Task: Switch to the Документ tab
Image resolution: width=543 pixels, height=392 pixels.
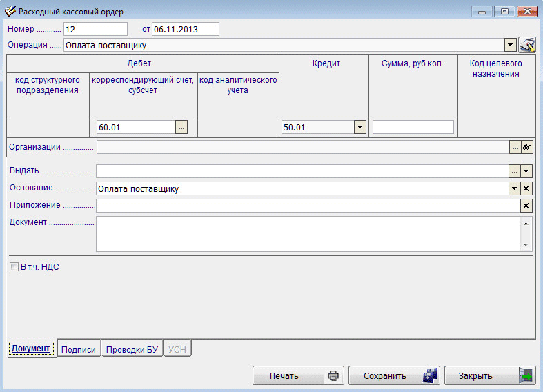Action: [31, 349]
